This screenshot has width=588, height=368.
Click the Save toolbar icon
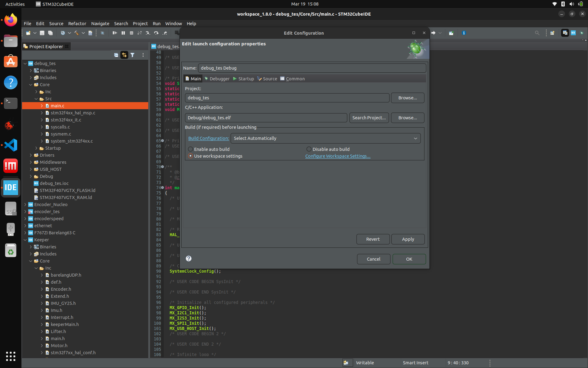click(42, 33)
